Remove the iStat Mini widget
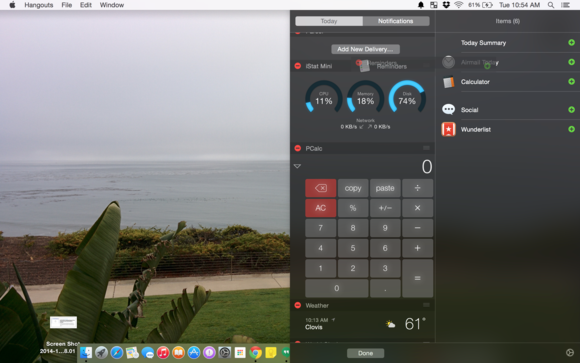This screenshot has height=363, width=580. [298, 66]
